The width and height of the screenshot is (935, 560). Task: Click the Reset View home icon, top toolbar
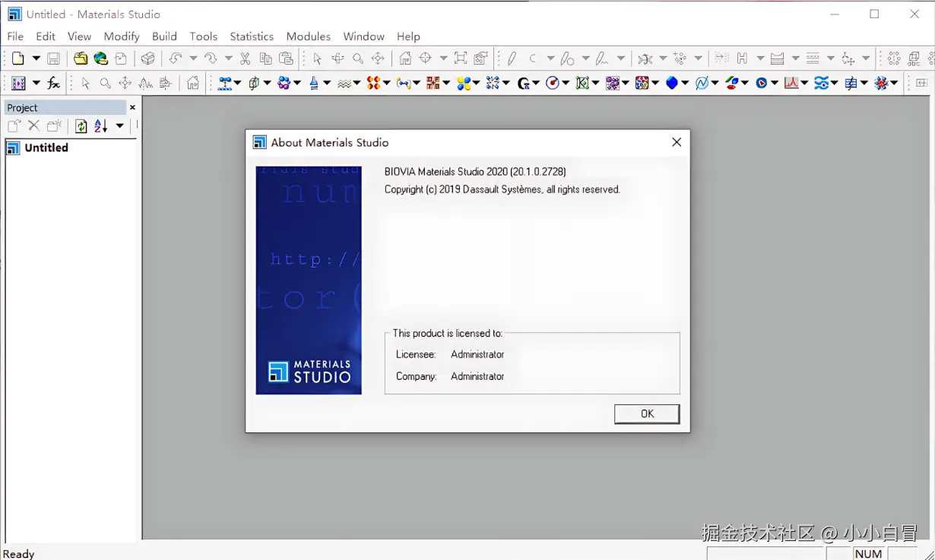coord(405,59)
